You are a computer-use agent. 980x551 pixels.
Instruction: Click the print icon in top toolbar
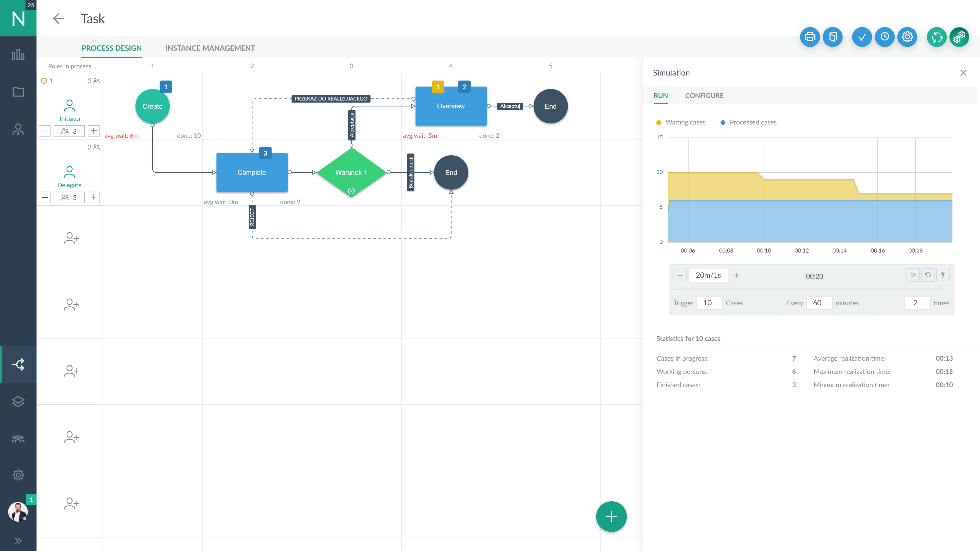(810, 37)
